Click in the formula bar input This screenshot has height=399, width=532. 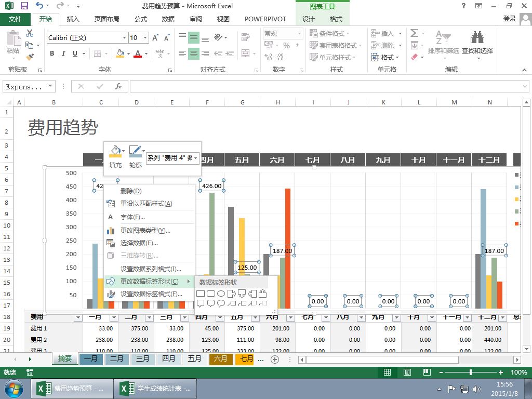tap(326, 87)
